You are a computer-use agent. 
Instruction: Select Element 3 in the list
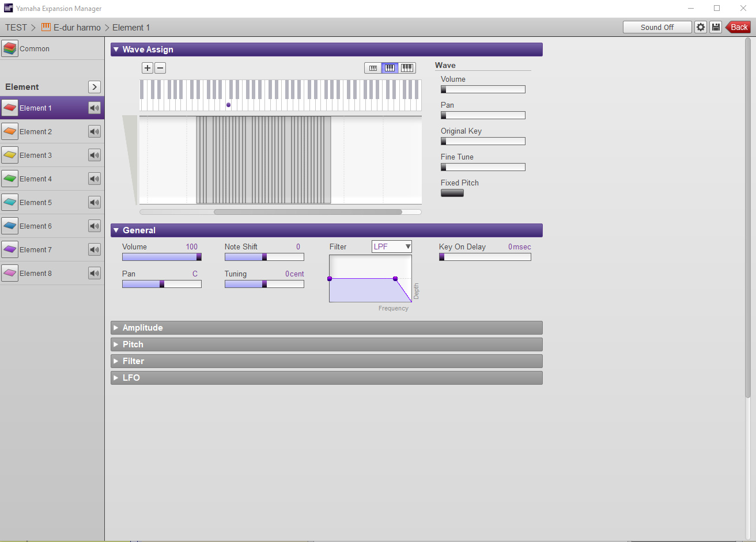tap(52, 155)
